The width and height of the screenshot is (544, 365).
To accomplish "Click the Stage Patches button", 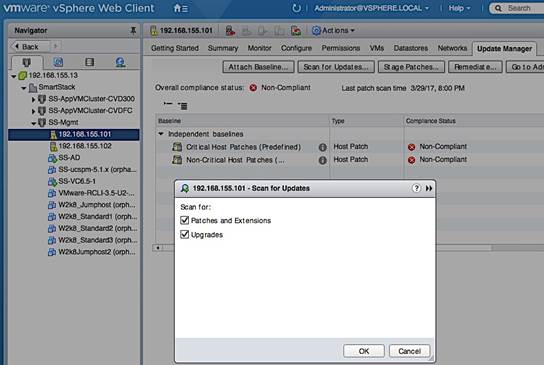I will [x=411, y=67].
